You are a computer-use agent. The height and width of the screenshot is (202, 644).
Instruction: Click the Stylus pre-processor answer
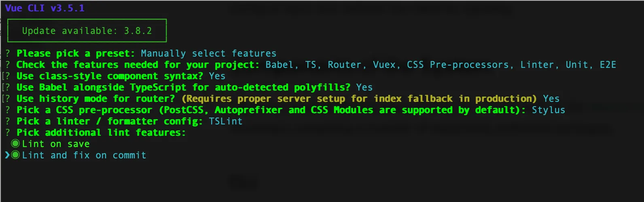point(548,110)
